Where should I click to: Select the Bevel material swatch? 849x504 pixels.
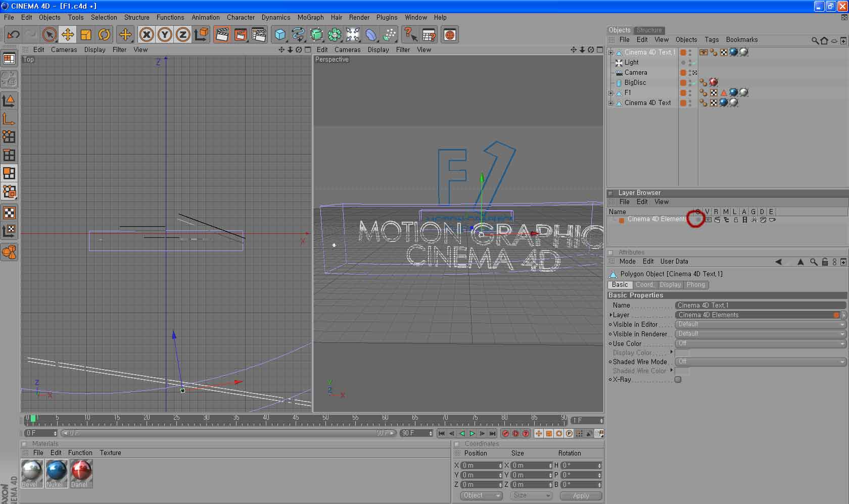click(32, 473)
